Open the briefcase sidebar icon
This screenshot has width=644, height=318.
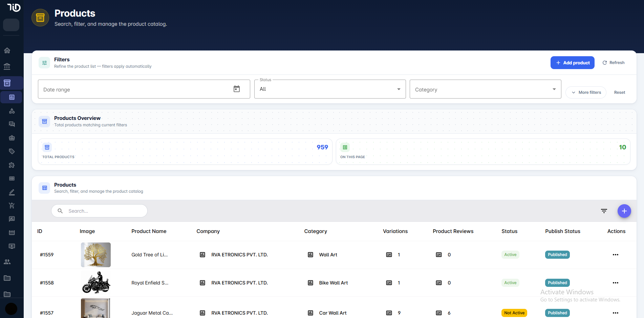tap(12, 138)
